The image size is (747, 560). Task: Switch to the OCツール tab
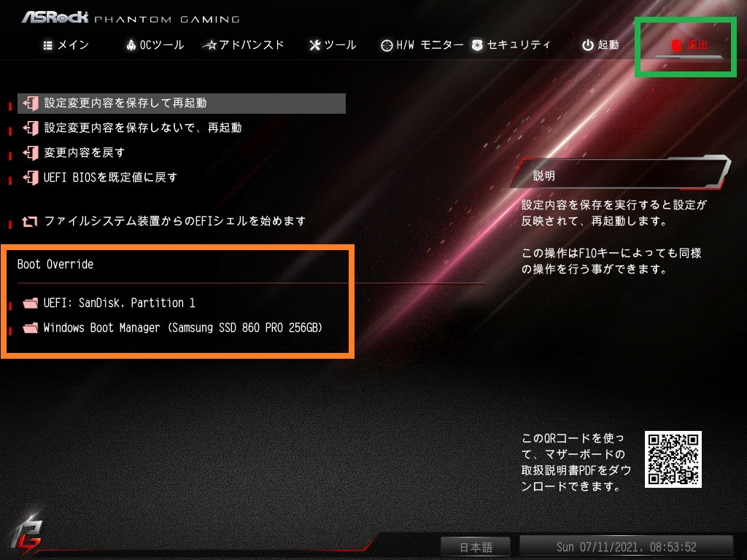[x=155, y=45]
